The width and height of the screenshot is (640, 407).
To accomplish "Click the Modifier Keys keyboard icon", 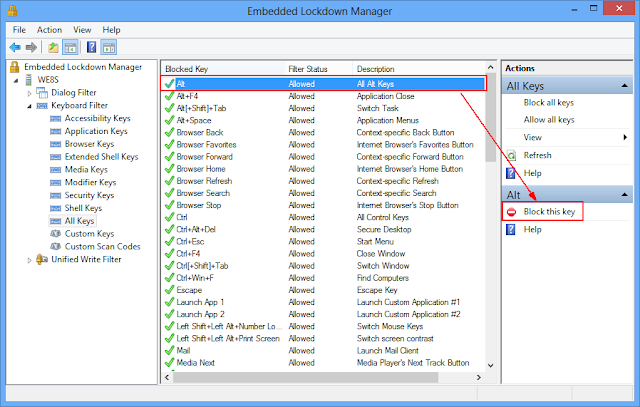I will (x=56, y=183).
